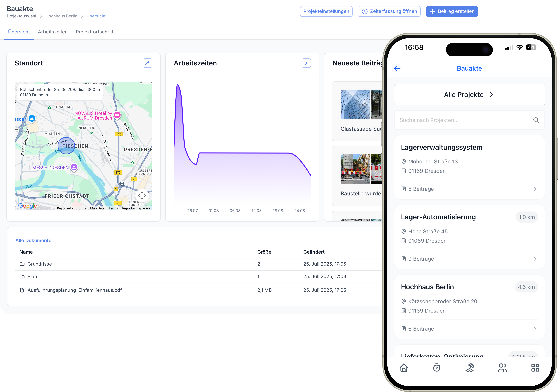The width and height of the screenshot is (558, 392).
Task: Tap the grid apps icon in bottom nav
Action: coord(535,368)
